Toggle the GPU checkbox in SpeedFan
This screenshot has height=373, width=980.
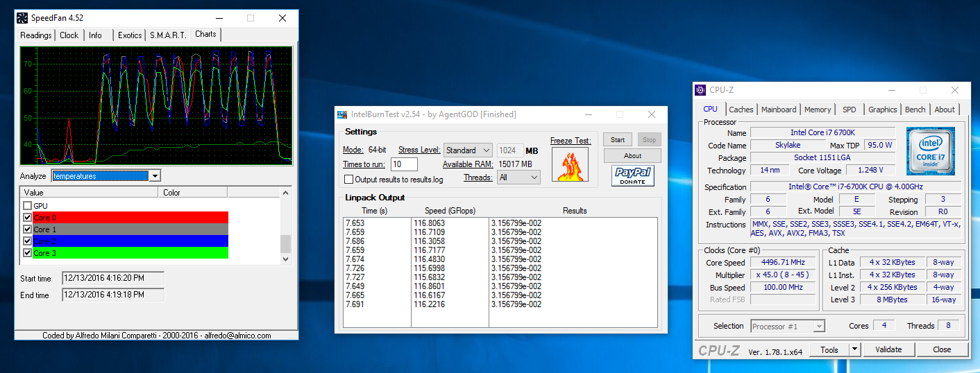27,206
